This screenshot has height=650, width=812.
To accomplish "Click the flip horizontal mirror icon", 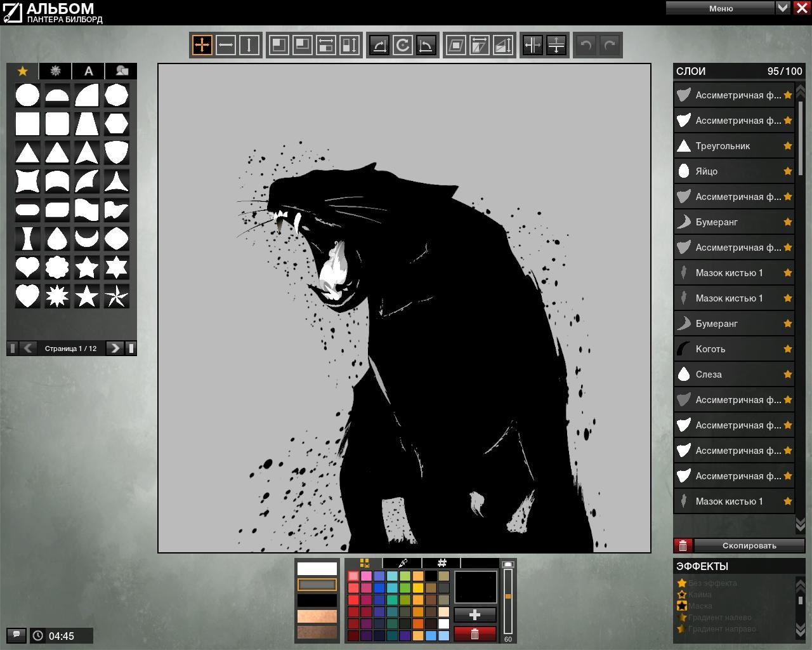I will pyautogui.click(x=533, y=45).
